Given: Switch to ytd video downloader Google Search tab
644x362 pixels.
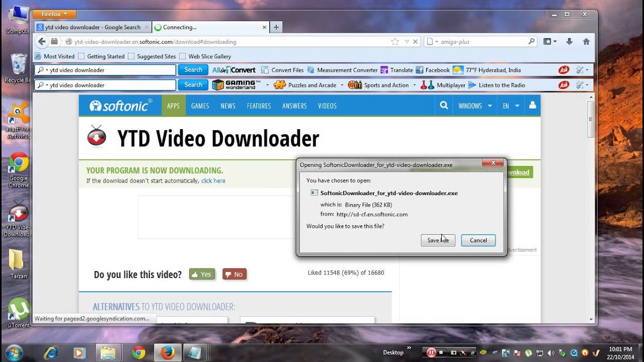Looking at the screenshot, I should 93,27.
